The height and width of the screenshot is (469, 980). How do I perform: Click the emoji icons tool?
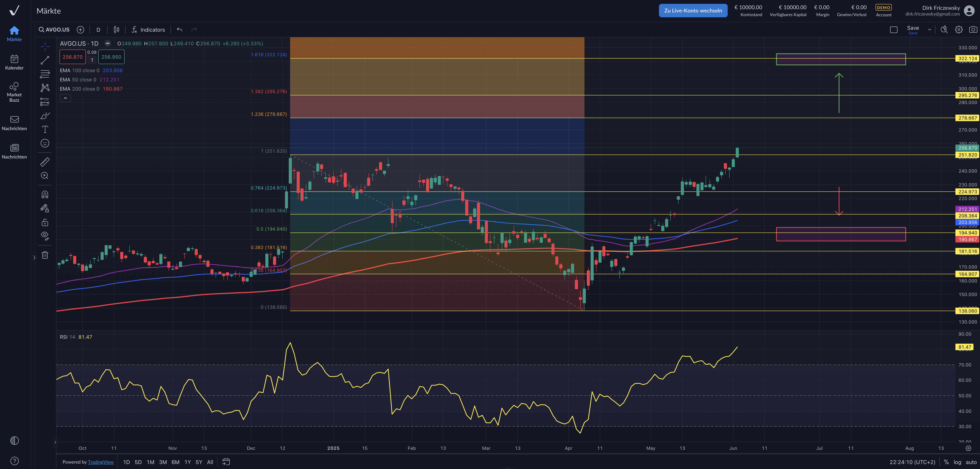pos(45,143)
